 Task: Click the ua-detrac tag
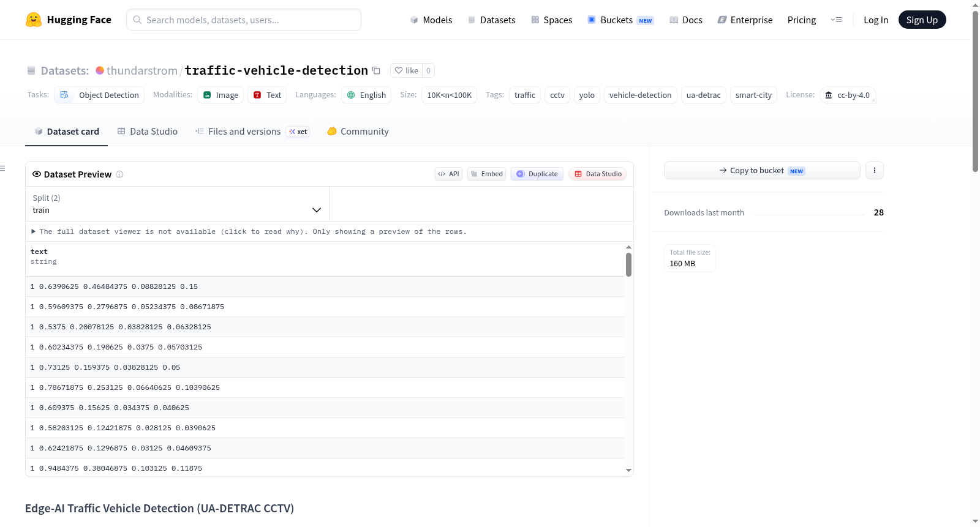click(x=704, y=95)
